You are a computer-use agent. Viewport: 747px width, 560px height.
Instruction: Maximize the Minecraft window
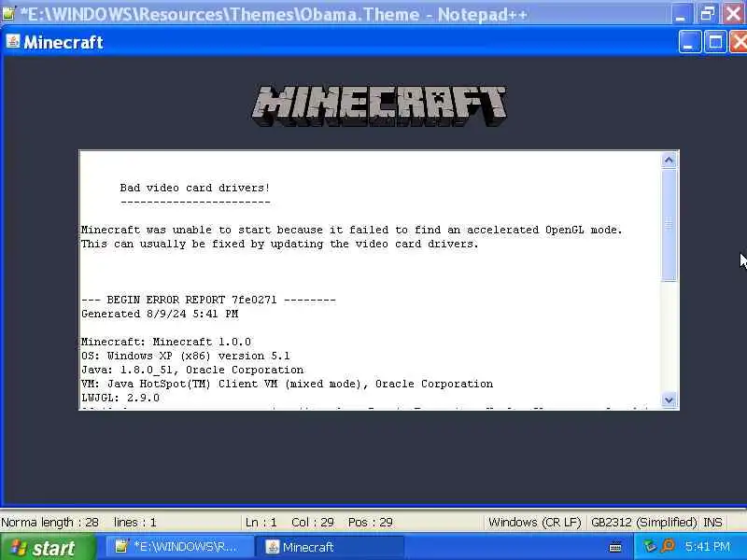(x=714, y=42)
